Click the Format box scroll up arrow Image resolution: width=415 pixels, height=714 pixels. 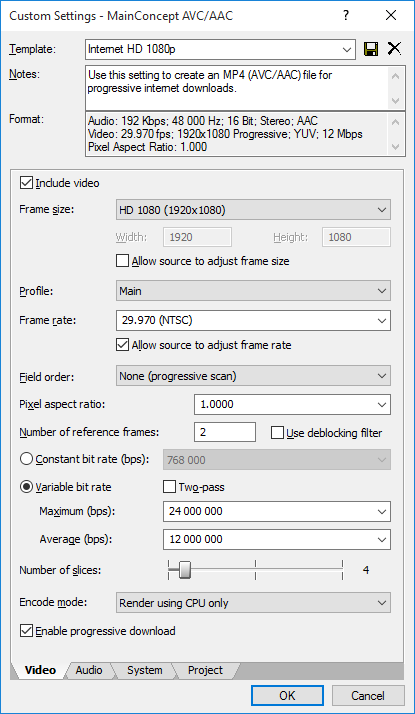point(395,122)
